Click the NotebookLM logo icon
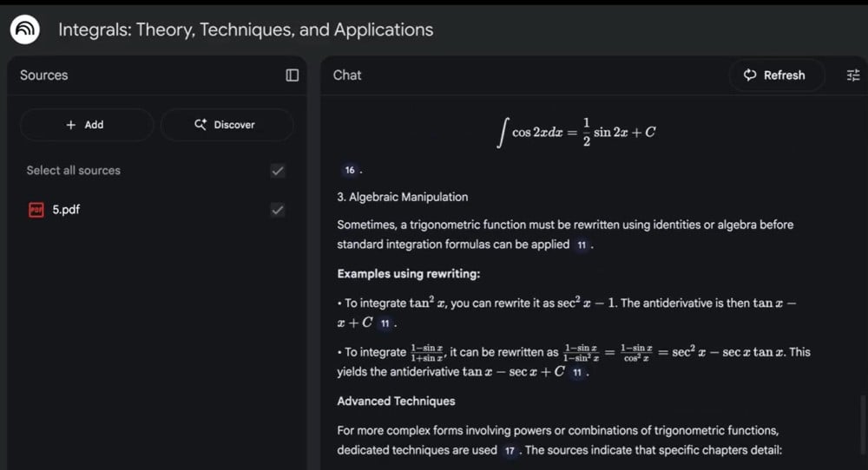This screenshot has height=470, width=868. coord(26,30)
